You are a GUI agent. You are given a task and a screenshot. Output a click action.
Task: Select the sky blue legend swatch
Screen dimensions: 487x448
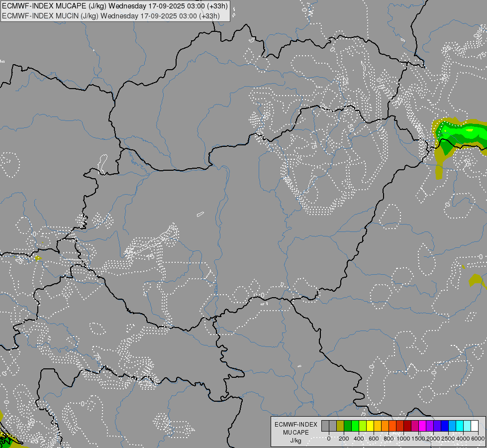452,426
